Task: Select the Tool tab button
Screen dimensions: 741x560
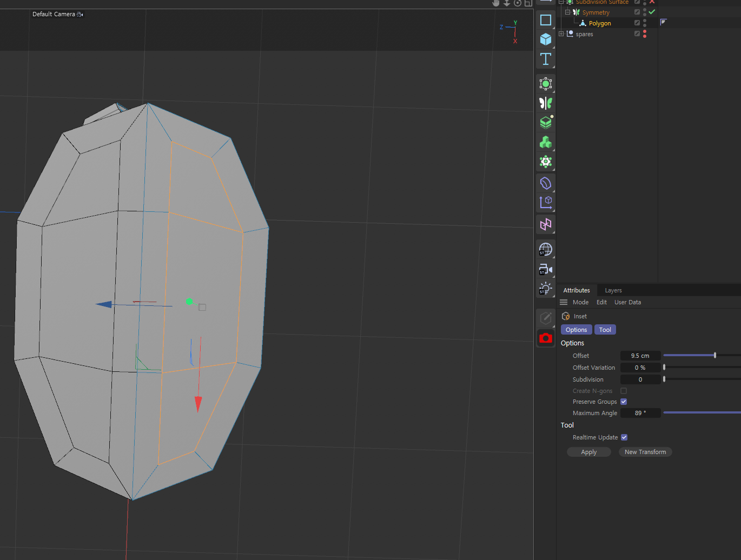Action: (605, 330)
